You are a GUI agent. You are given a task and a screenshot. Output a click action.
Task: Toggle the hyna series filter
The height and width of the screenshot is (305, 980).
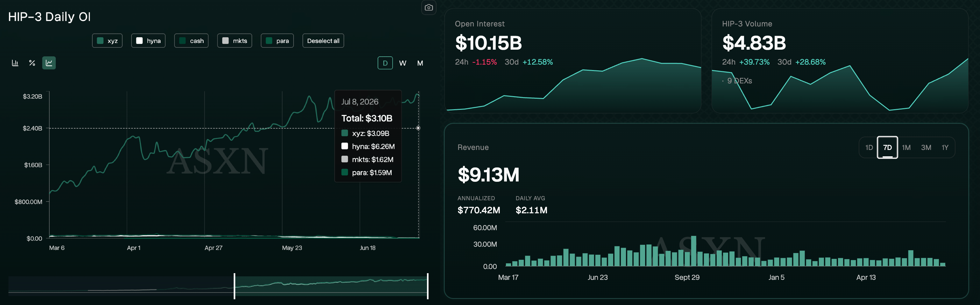(x=148, y=41)
